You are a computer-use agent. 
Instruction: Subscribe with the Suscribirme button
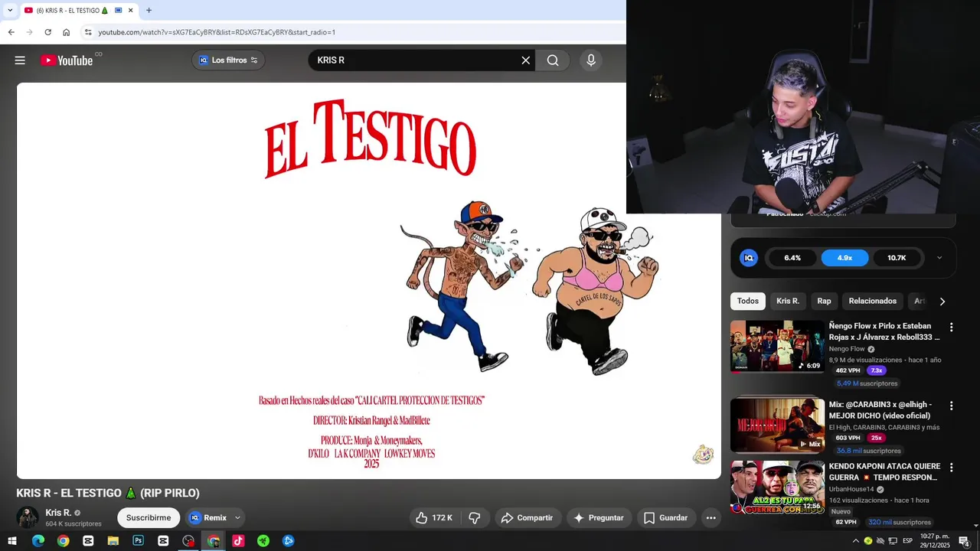coord(149,518)
